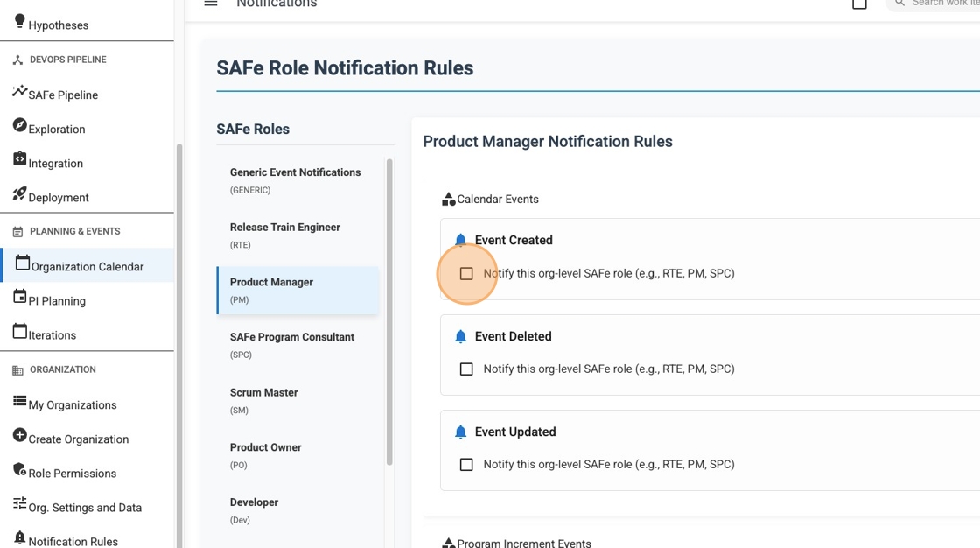The width and height of the screenshot is (980, 548).
Task: Open Generic Event Notifications settings
Action: click(x=295, y=179)
